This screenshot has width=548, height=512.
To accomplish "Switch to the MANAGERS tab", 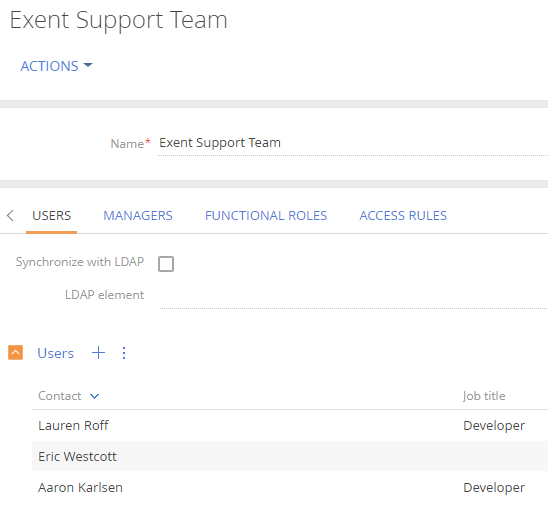I will tap(138, 216).
